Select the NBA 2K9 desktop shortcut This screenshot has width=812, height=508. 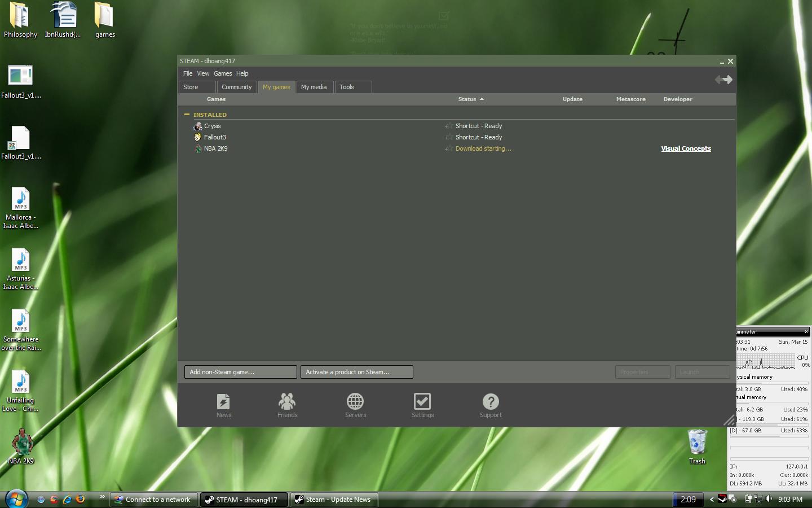[20, 446]
